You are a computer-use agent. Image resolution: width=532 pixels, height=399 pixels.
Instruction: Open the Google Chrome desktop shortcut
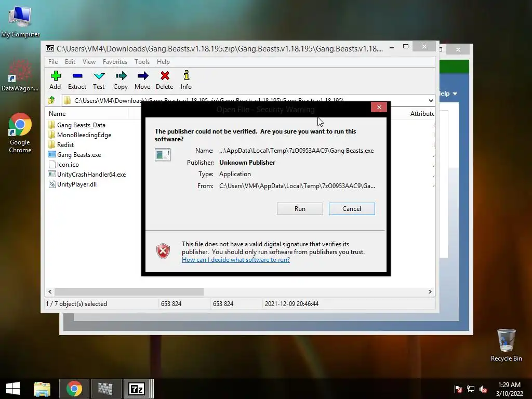[20, 133]
